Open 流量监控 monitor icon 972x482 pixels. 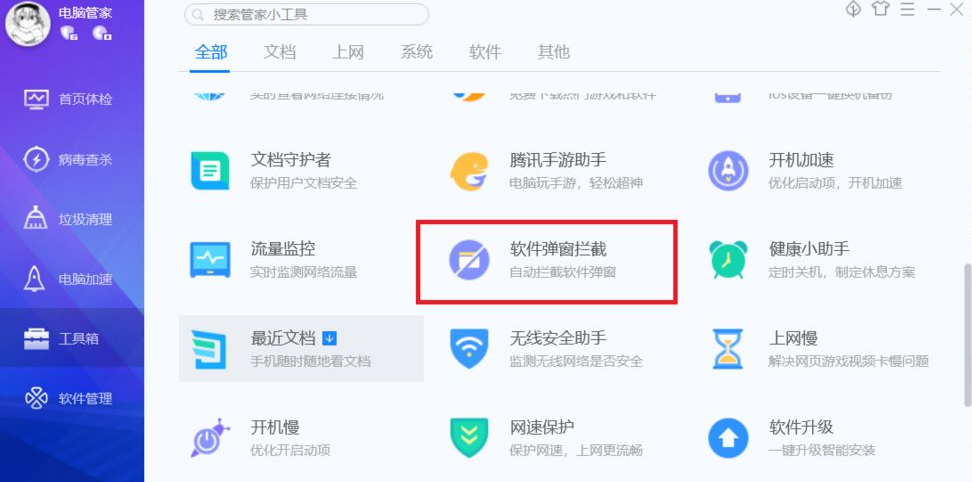[x=210, y=260]
